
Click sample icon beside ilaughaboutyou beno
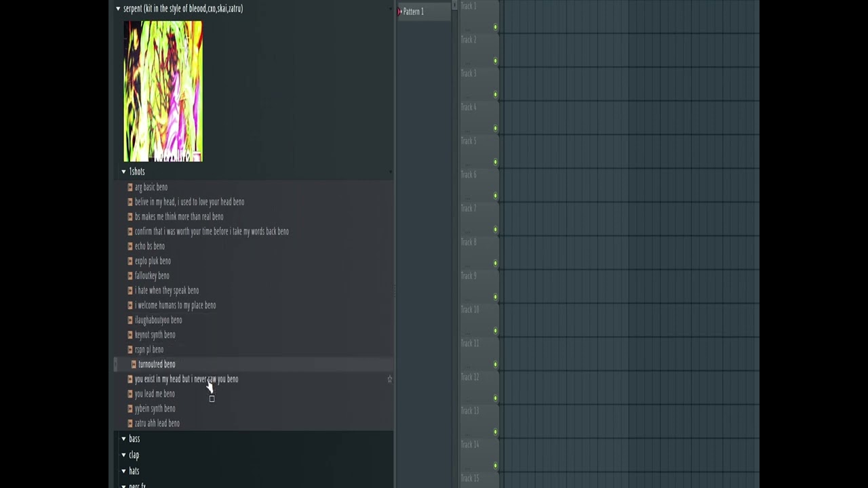tap(130, 320)
